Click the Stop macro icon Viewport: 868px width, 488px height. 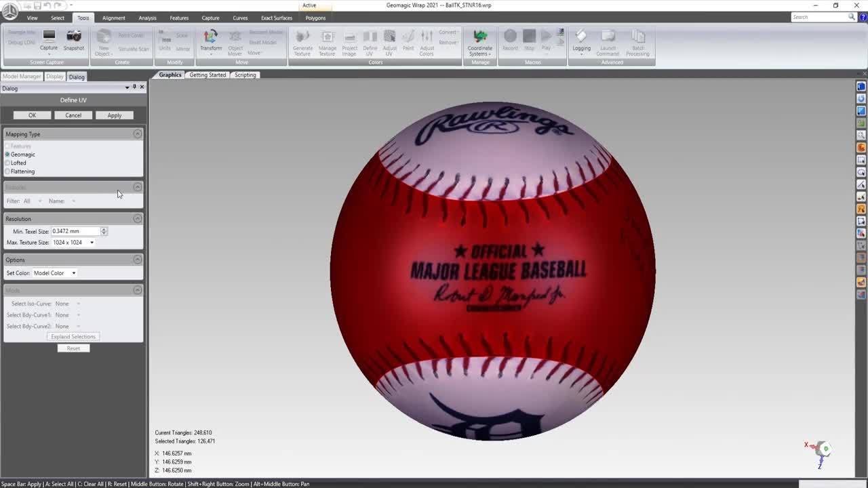click(x=529, y=40)
